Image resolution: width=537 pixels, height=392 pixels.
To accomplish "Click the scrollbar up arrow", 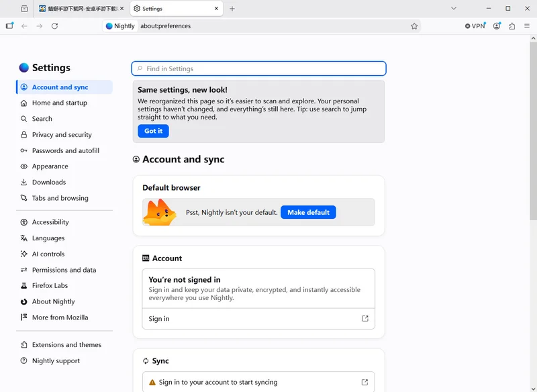I will pos(533,38).
